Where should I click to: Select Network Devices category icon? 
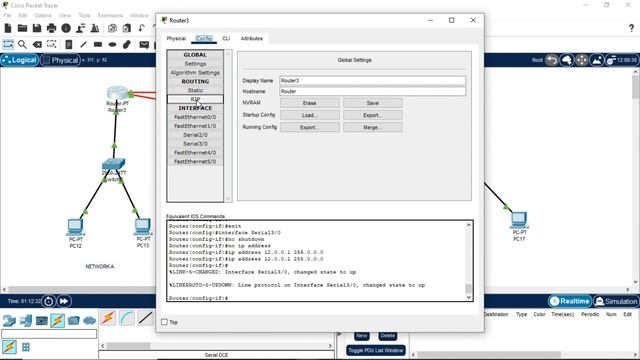[x=9, y=320]
